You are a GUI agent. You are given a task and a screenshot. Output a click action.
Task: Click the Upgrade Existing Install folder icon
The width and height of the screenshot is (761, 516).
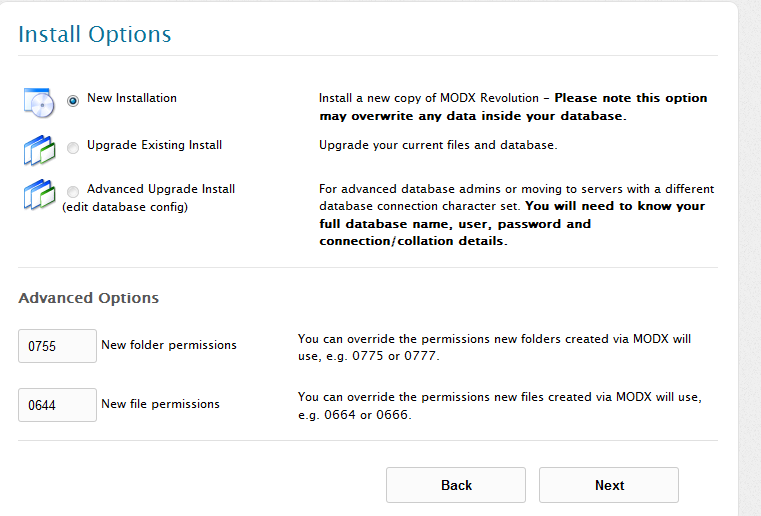[x=39, y=148]
